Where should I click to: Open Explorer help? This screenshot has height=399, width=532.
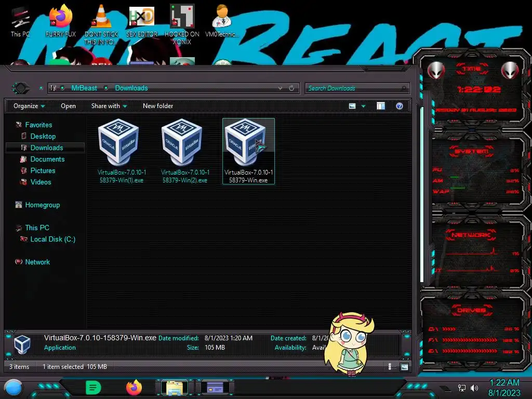(x=400, y=106)
